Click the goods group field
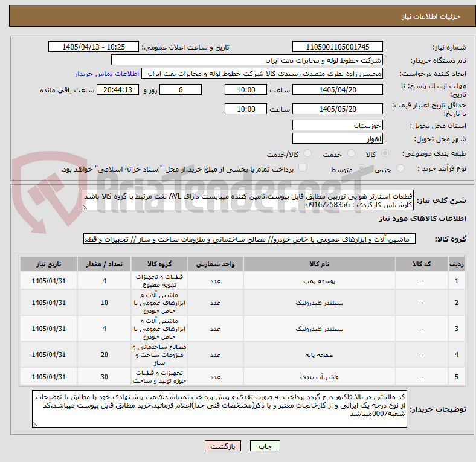476x462 pixels. click(x=249, y=239)
